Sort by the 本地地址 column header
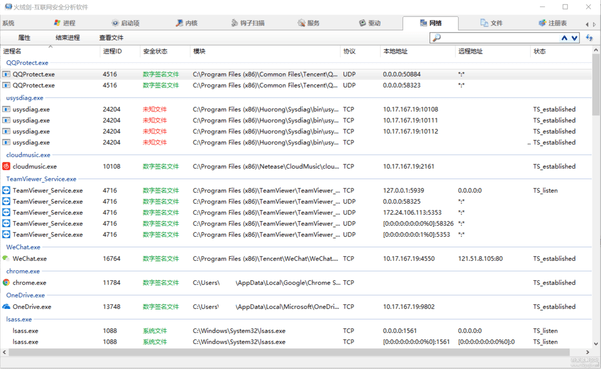 396,51
